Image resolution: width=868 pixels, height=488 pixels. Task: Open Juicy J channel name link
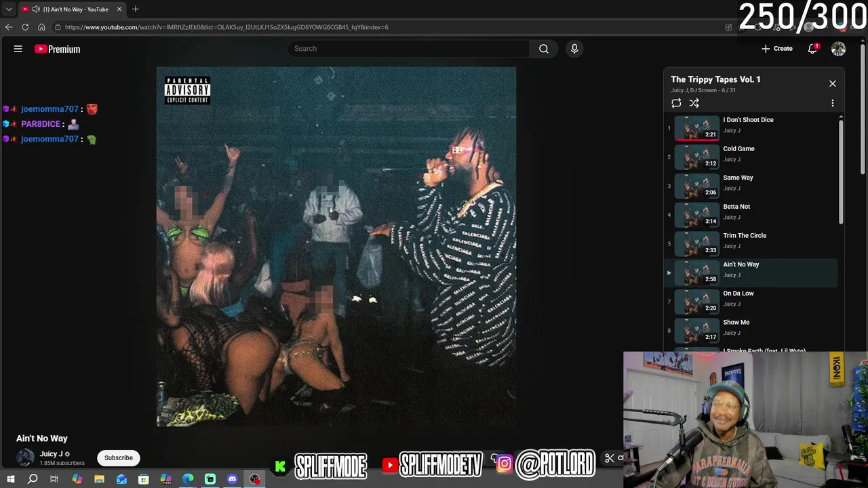51,454
